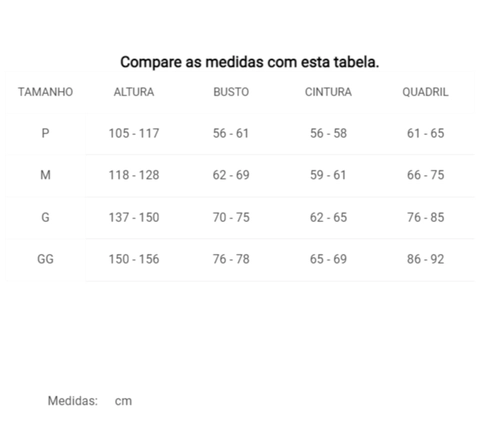Click waist value 56 - 58
This screenshot has height=432, width=500.
(x=328, y=133)
